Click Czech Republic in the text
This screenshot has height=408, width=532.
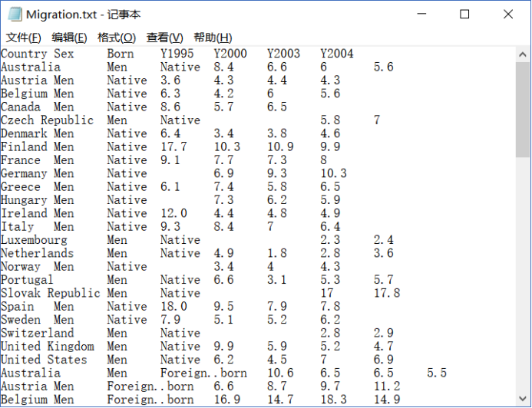(47, 120)
